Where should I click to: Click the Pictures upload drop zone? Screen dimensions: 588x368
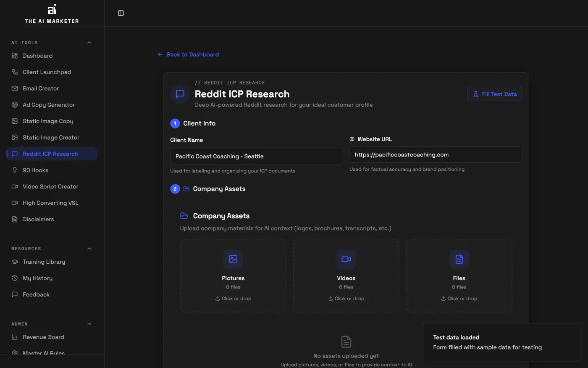point(233,275)
